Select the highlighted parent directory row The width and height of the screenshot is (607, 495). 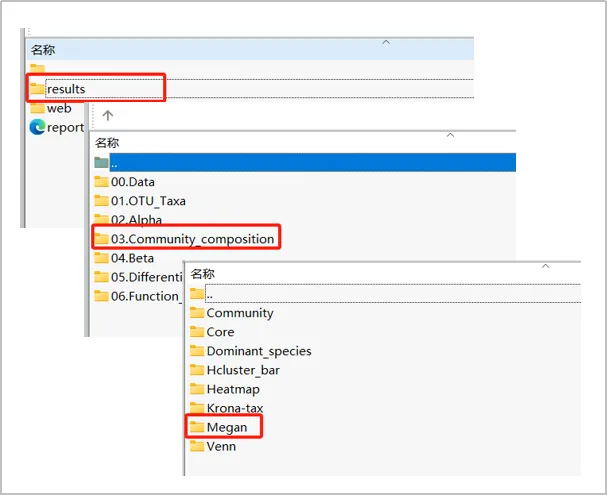[305, 163]
